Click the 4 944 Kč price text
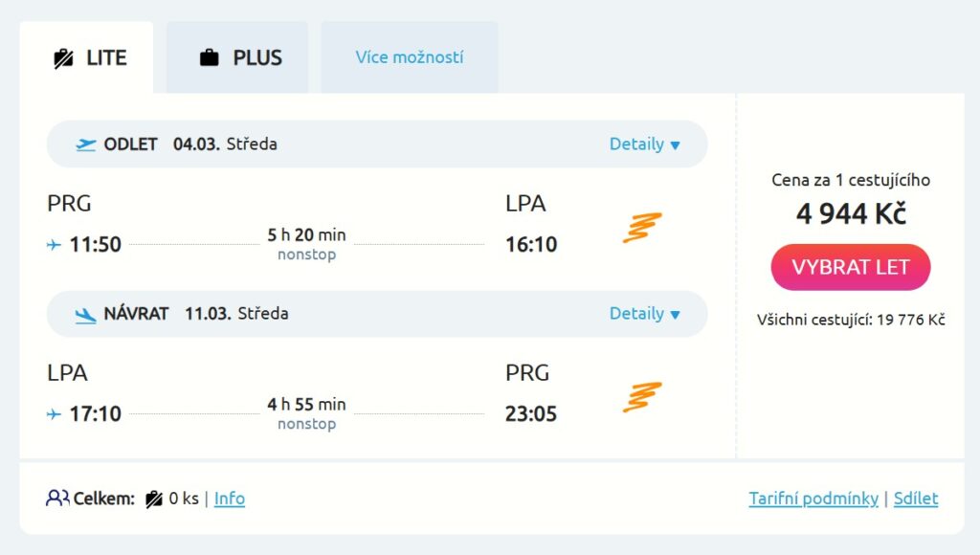This screenshot has width=980, height=555. tap(851, 214)
